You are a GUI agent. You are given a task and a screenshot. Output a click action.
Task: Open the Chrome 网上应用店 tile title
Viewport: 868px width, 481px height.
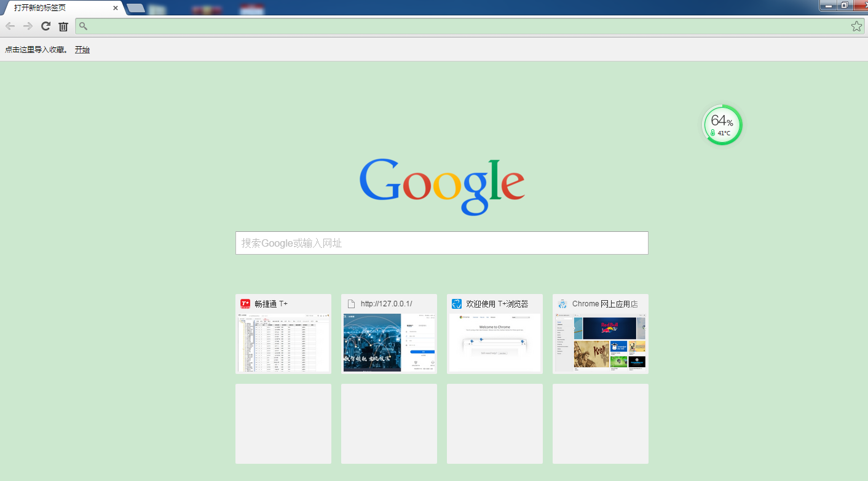tap(605, 304)
